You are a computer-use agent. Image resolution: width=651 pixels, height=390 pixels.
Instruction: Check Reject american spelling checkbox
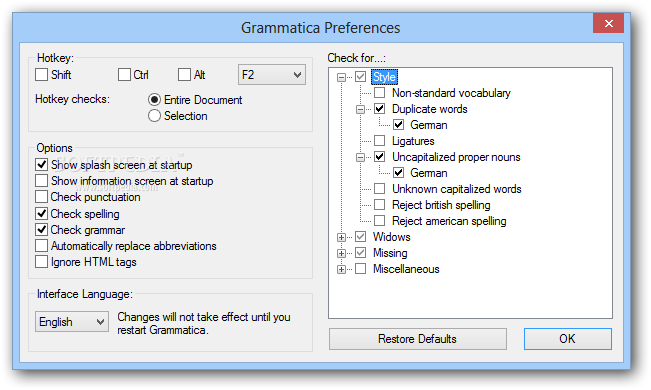tap(379, 221)
